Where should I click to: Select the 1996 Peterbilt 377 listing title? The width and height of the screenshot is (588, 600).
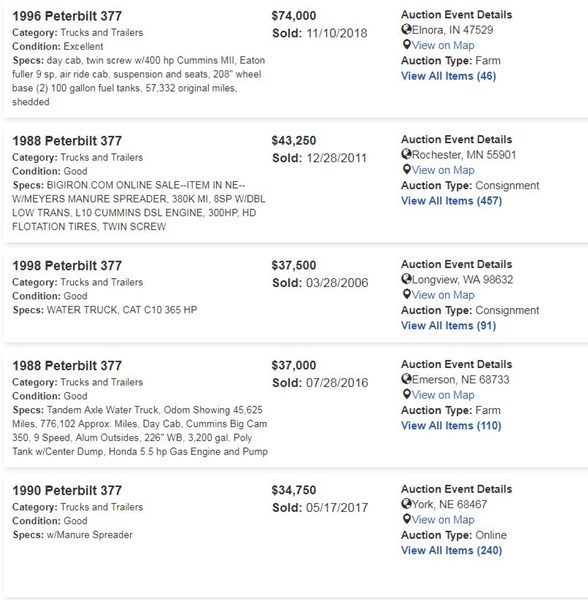[67, 16]
